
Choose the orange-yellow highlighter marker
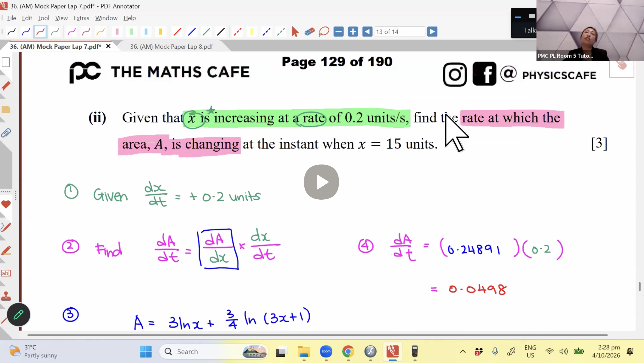(160, 32)
